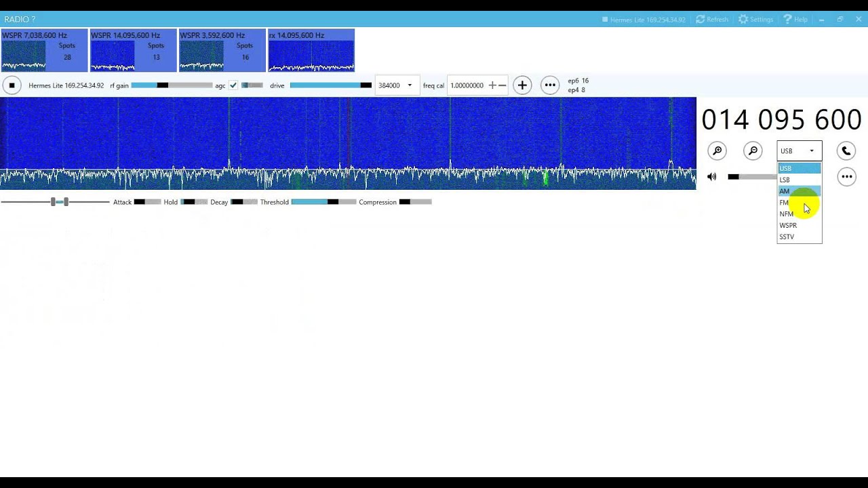Click the Refresh button in title bar

[x=712, y=20]
